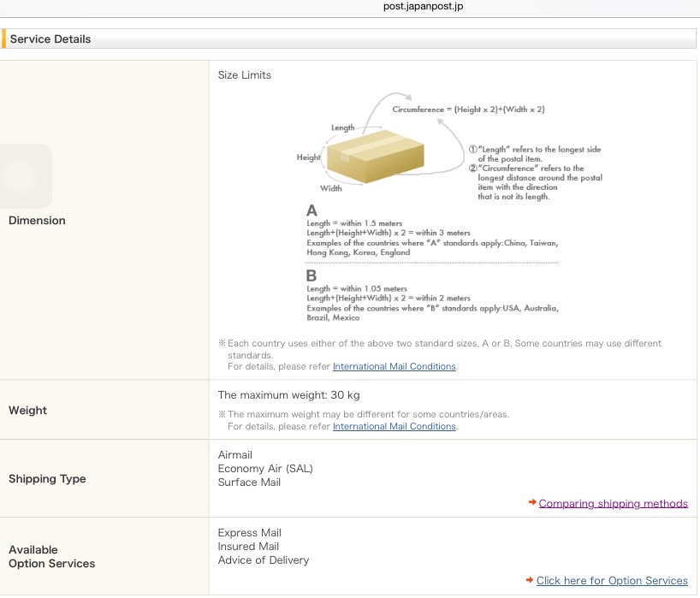Click the Service Details section heading

50,38
